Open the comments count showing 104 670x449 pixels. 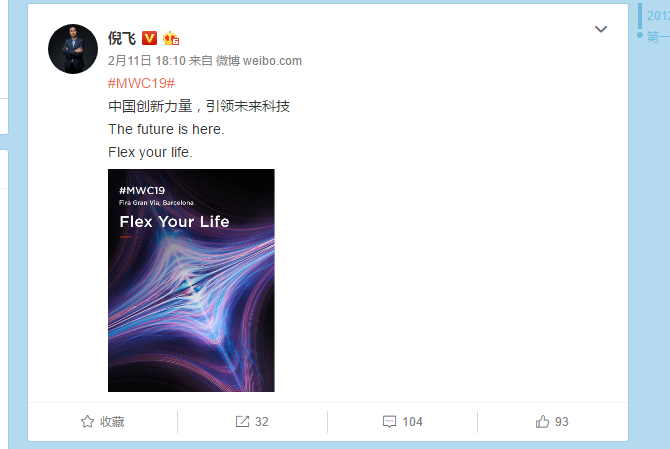coord(412,422)
